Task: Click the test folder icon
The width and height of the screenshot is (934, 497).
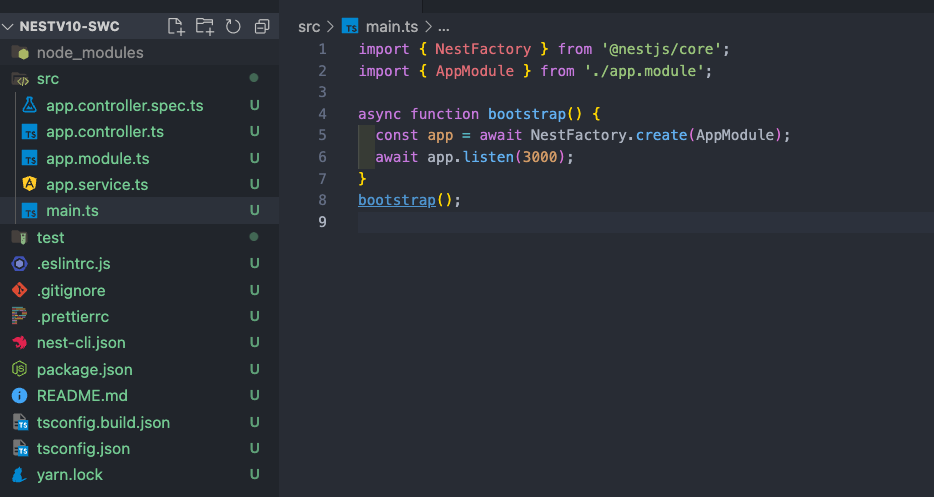Action: click(20, 237)
